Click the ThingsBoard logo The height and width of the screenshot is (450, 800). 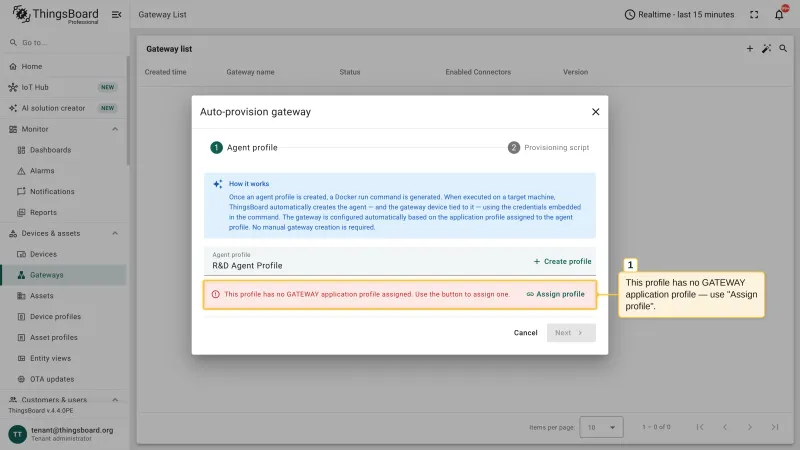click(x=55, y=14)
